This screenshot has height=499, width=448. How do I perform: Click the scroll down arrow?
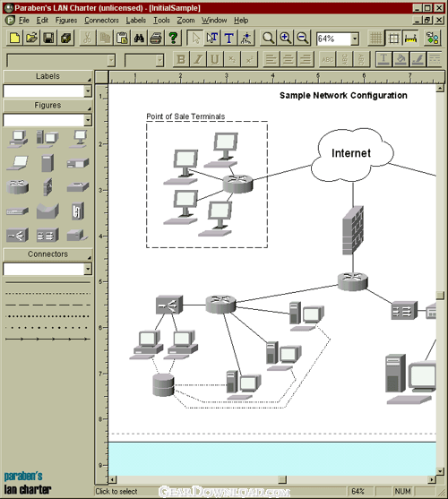(440, 471)
